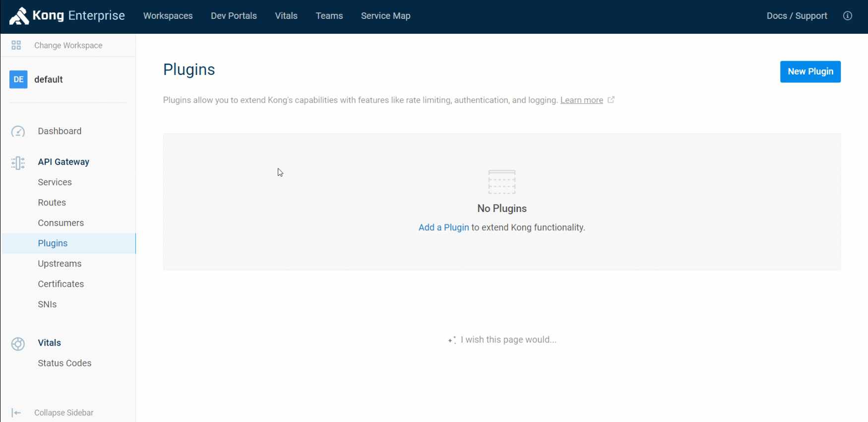Select the default workspace name
Image resolution: width=868 pixels, height=422 pixels.
[49, 79]
